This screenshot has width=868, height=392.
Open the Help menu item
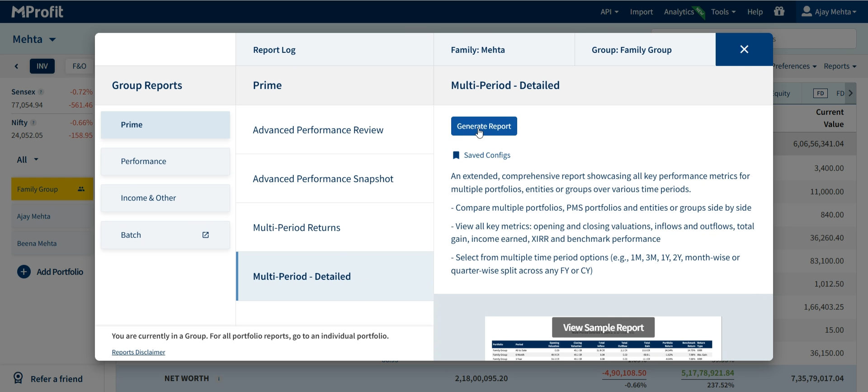coord(755,12)
